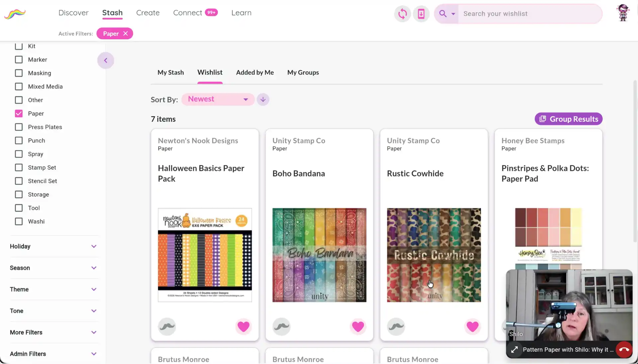Click the Group Results button
This screenshot has height=364, width=638.
coord(568,119)
